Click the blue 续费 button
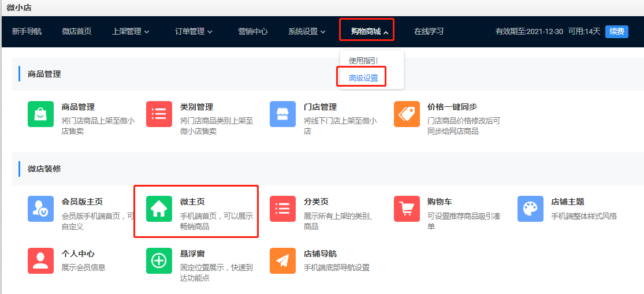The image size is (644, 294). pos(616,31)
